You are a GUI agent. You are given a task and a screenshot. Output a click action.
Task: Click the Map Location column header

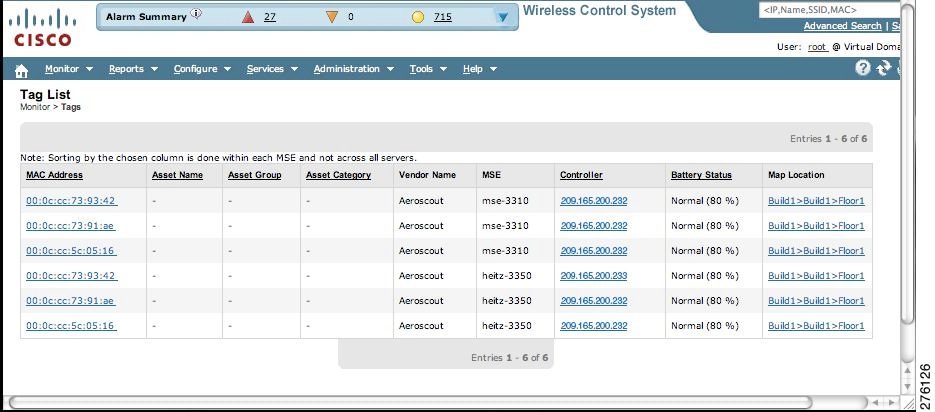(795, 175)
